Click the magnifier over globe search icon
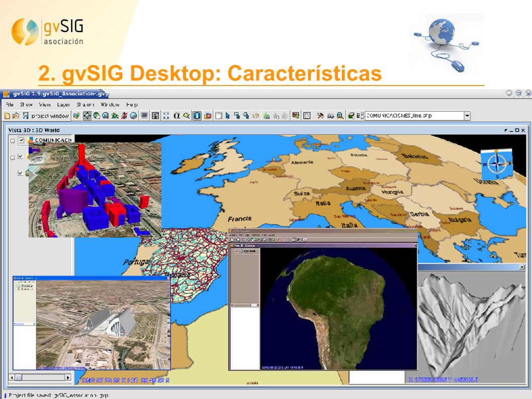Image resolution: width=532 pixels, height=399 pixels. click(x=340, y=116)
